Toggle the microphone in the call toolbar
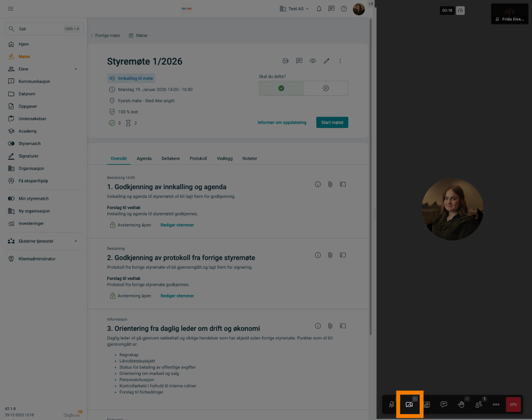This screenshot has width=532, height=420. [392, 404]
